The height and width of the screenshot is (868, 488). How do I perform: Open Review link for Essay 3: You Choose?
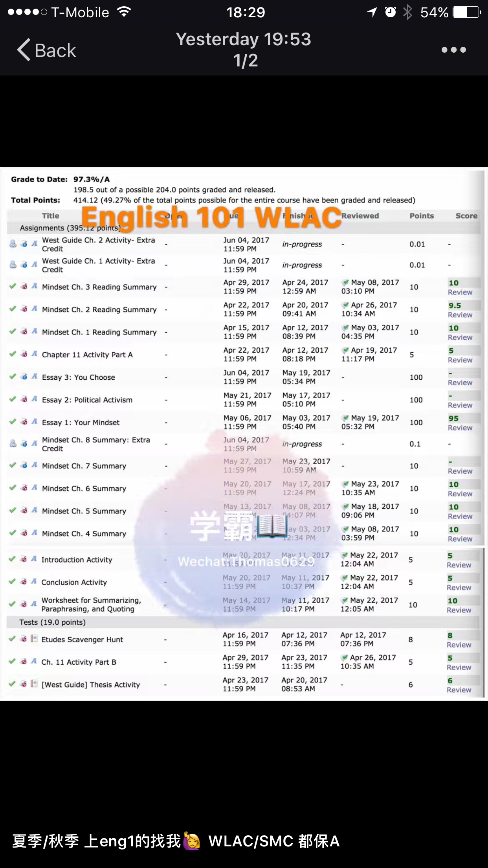[x=460, y=383]
